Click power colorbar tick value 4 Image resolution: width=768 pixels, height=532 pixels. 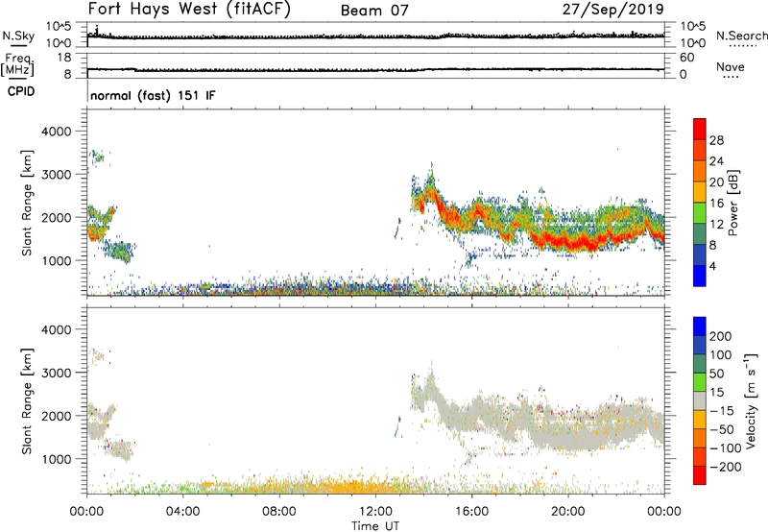[x=713, y=266]
